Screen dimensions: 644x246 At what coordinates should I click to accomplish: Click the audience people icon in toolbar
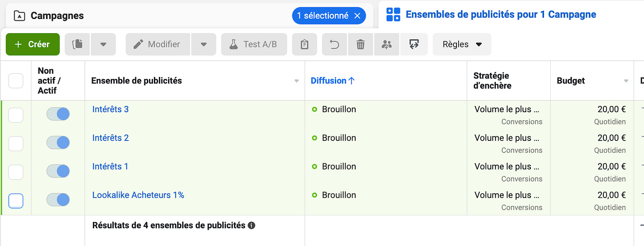click(x=387, y=44)
